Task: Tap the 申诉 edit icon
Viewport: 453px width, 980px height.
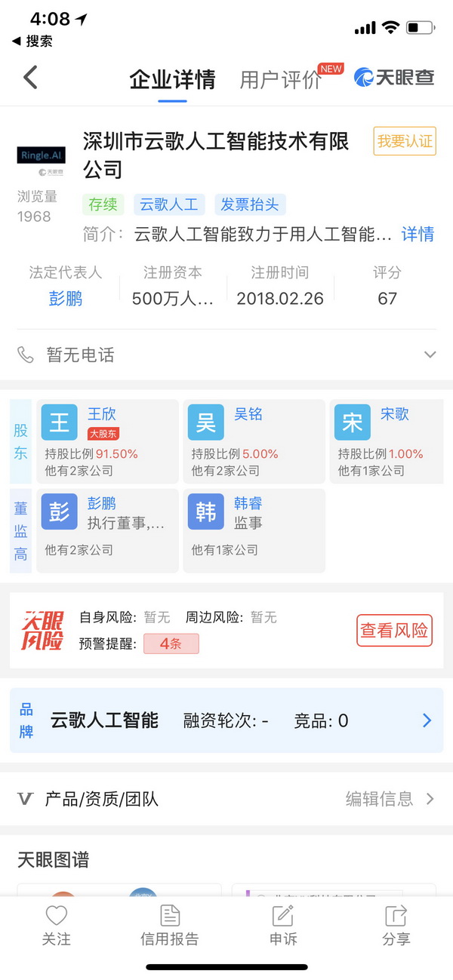Action: click(x=283, y=915)
